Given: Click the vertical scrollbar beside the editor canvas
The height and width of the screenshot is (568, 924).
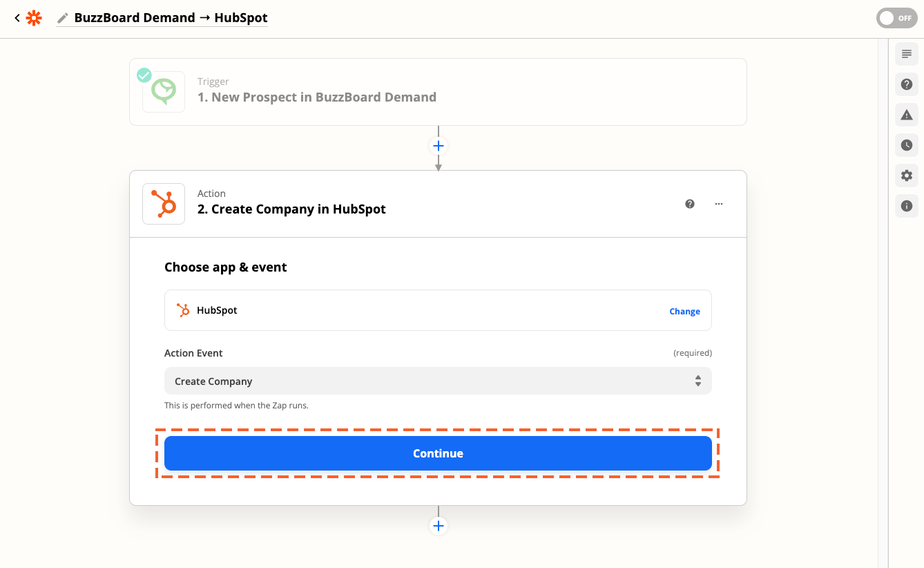Looking at the screenshot, I should [x=883, y=303].
